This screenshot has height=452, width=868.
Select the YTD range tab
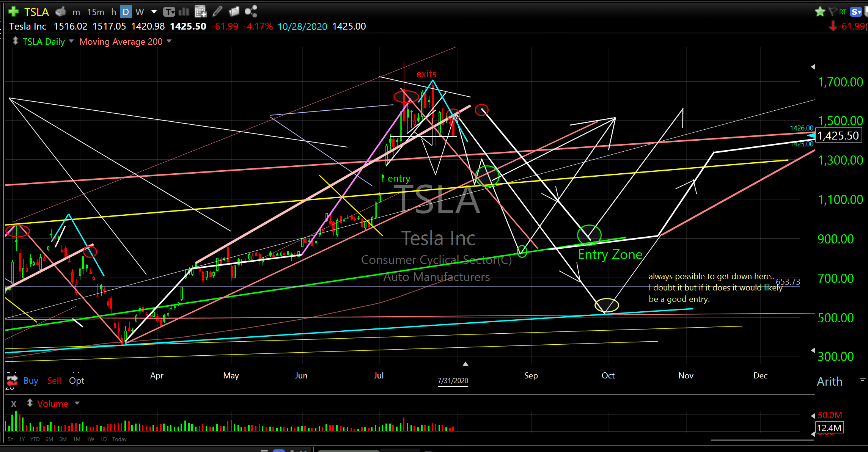(35, 439)
